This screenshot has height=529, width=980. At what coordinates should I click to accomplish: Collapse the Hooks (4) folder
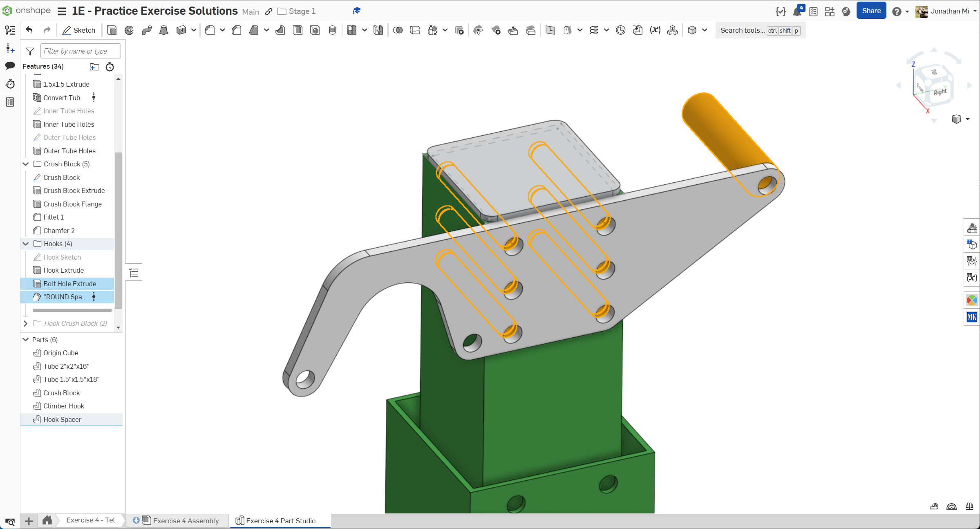[26, 244]
